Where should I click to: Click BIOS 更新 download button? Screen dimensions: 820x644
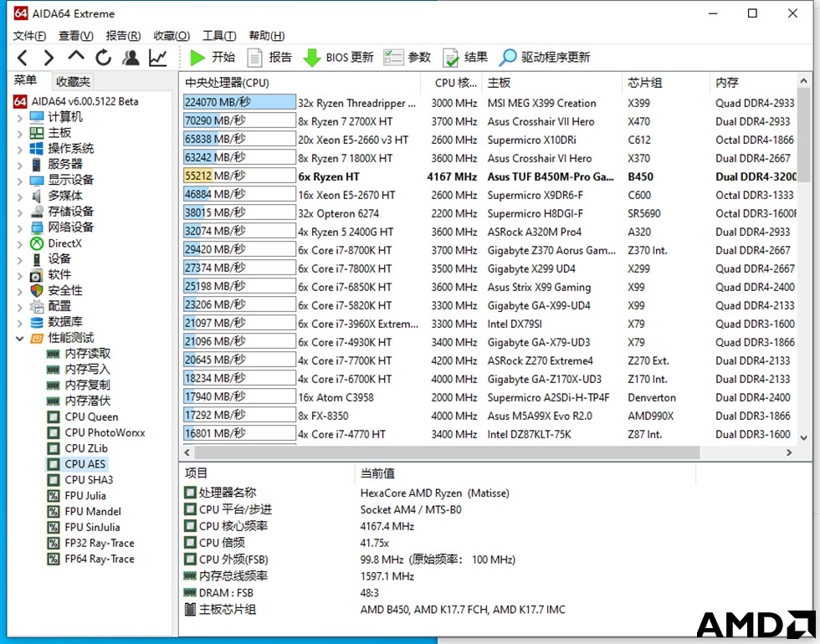click(338, 58)
